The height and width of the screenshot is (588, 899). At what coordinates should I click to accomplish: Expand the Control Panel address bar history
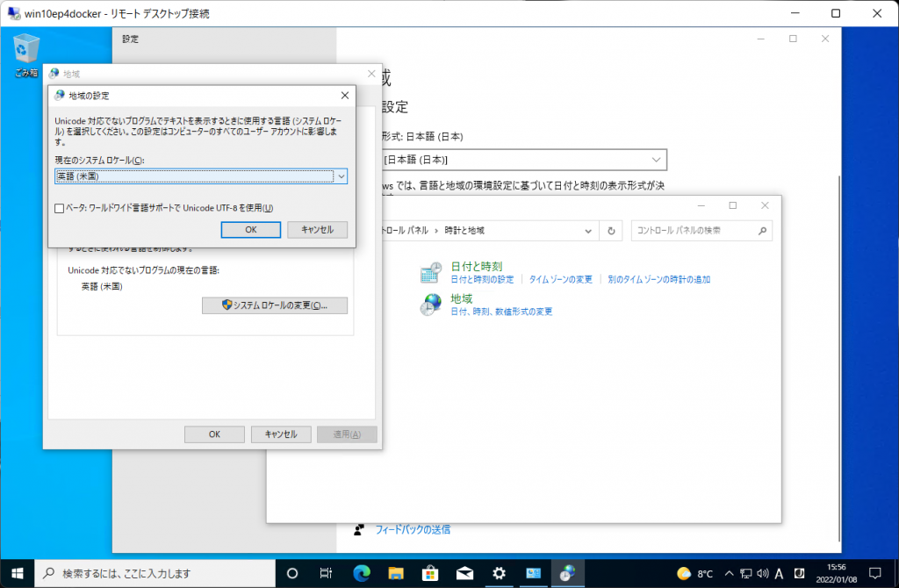(587, 231)
